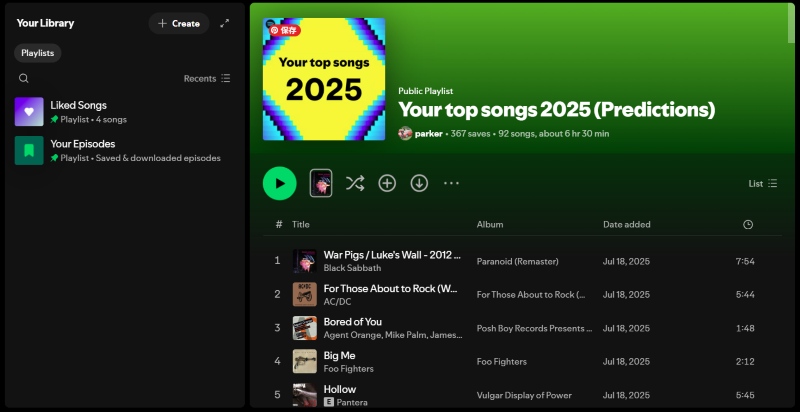Open parker's profile link
Screen dimensions: 800x412
point(429,134)
